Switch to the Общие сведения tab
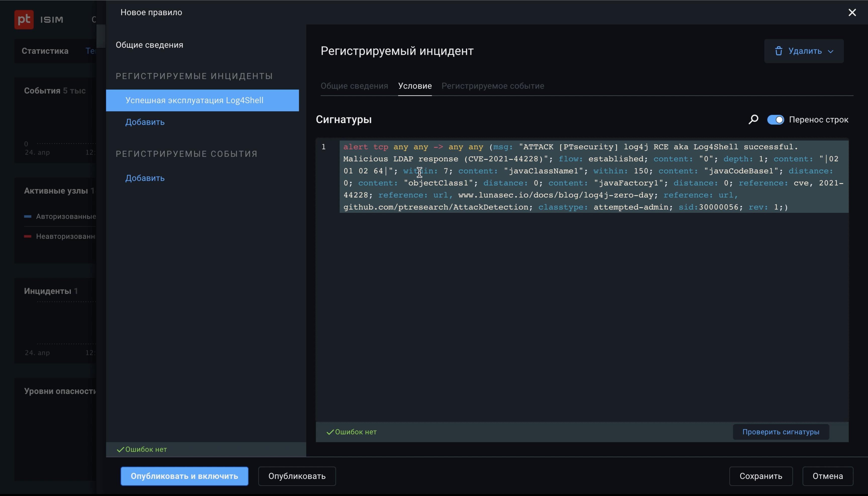Viewport: 868px width, 496px height. tap(354, 86)
